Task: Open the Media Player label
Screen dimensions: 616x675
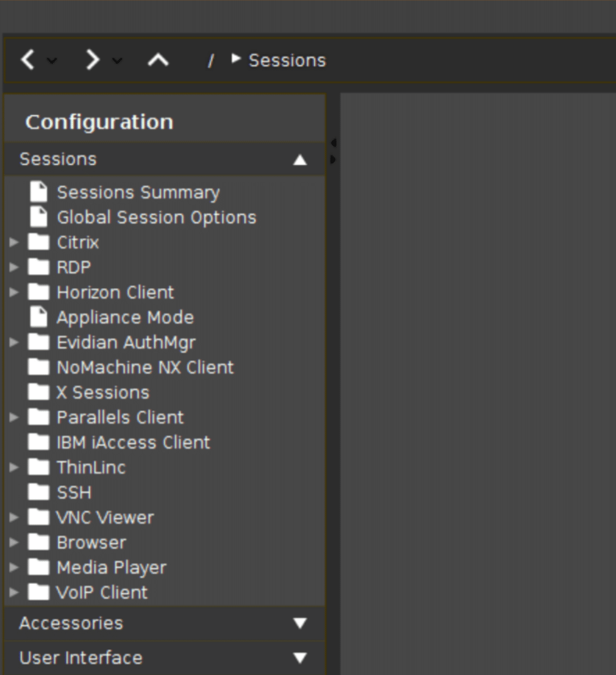Action: point(112,568)
